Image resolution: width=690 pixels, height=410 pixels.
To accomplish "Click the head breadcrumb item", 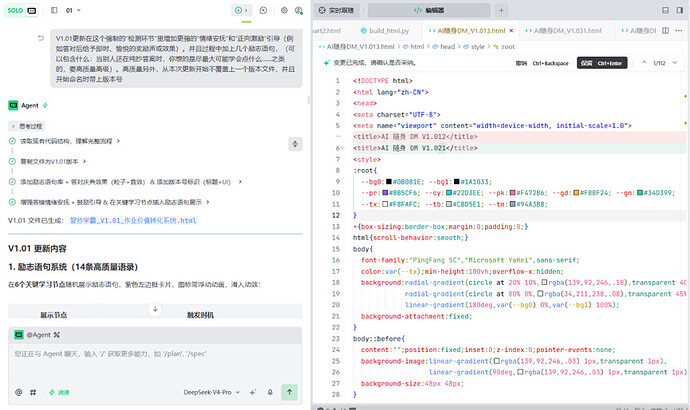I will pyautogui.click(x=444, y=47).
